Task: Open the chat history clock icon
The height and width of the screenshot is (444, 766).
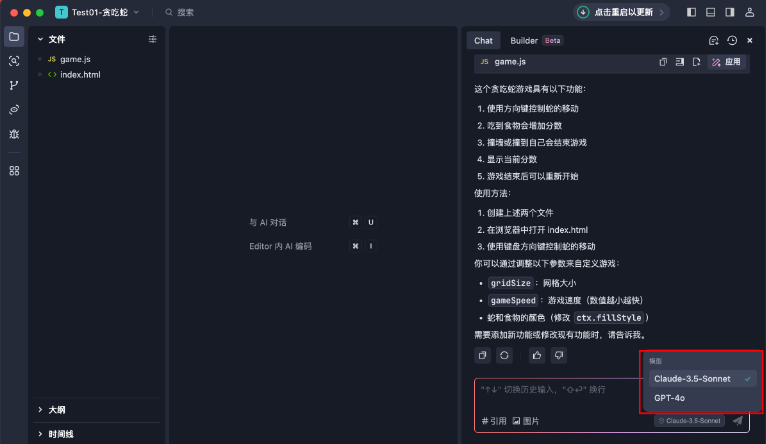Action: [x=732, y=41]
